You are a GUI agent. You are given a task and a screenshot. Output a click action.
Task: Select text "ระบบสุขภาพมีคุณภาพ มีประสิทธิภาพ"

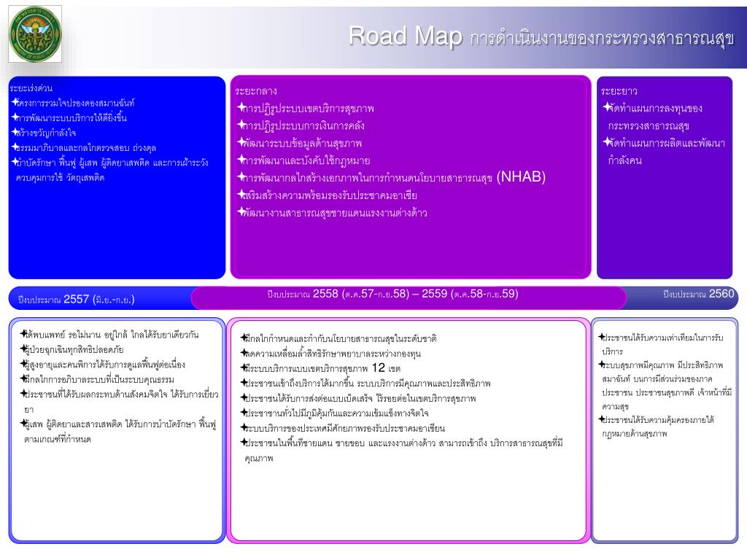tap(662, 365)
